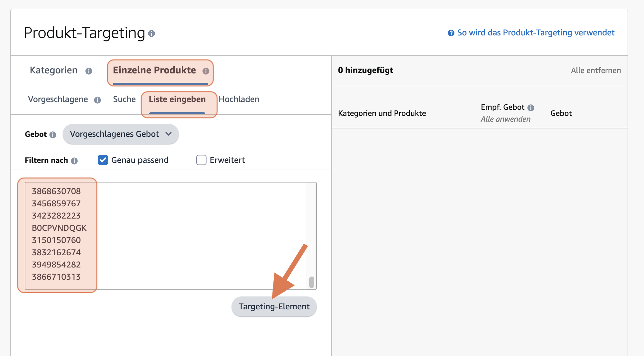Click info icon next to Vorgeschlagene
Viewport: 644px width, 356px height.
(x=98, y=100)
